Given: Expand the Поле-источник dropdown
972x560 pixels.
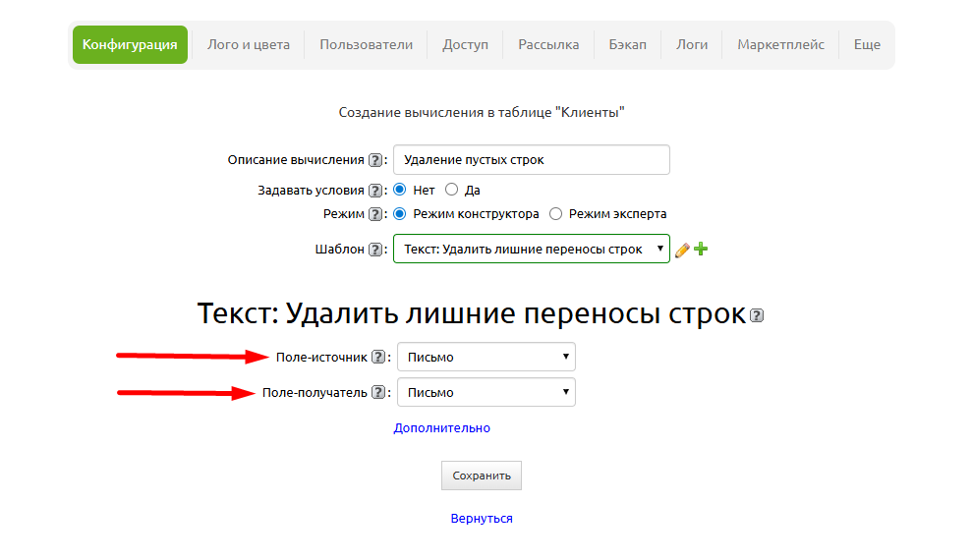Looking at the screenshot, I should pos(486,357).
